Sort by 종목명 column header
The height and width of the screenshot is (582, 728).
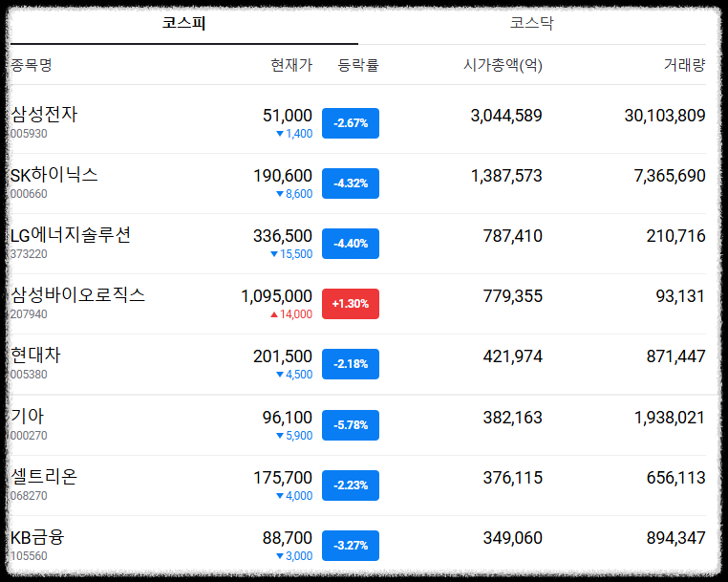32,65
